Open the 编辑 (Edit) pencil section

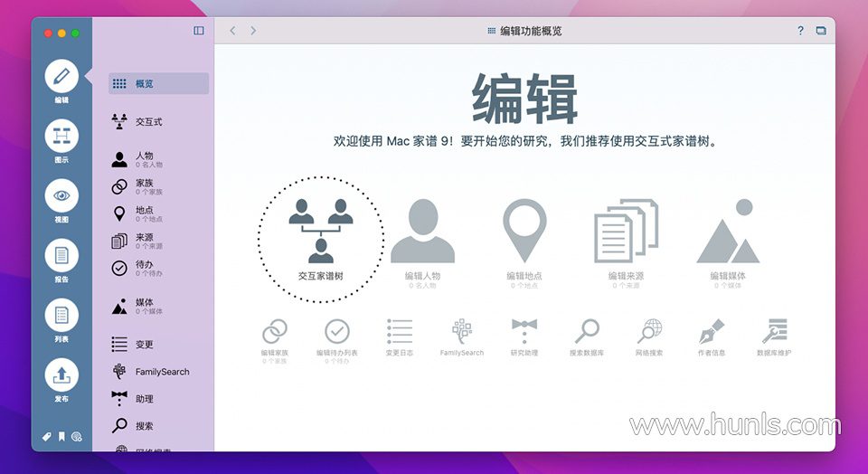61,76
